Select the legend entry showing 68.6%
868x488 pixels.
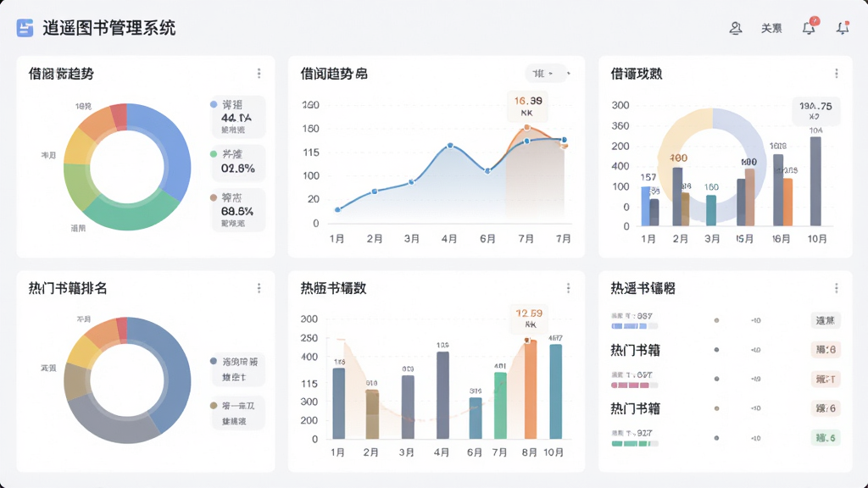237,210
